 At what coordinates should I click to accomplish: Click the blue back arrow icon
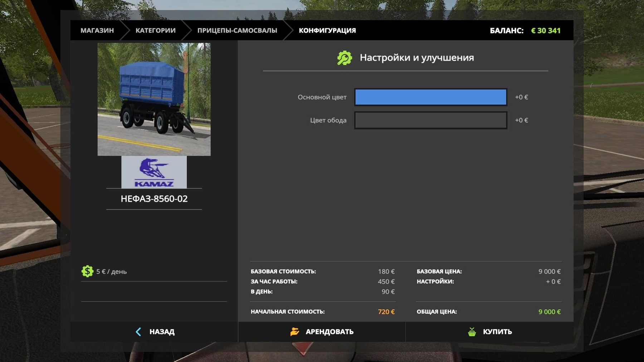point(138,332)
